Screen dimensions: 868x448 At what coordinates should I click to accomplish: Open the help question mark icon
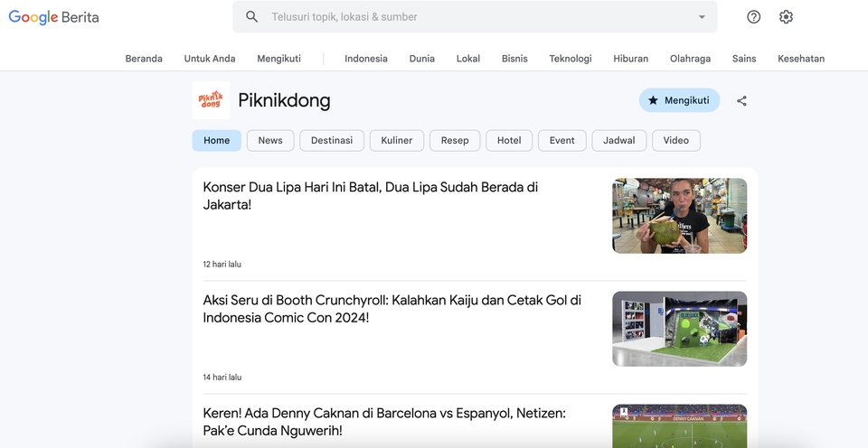(x=753, y=16)
